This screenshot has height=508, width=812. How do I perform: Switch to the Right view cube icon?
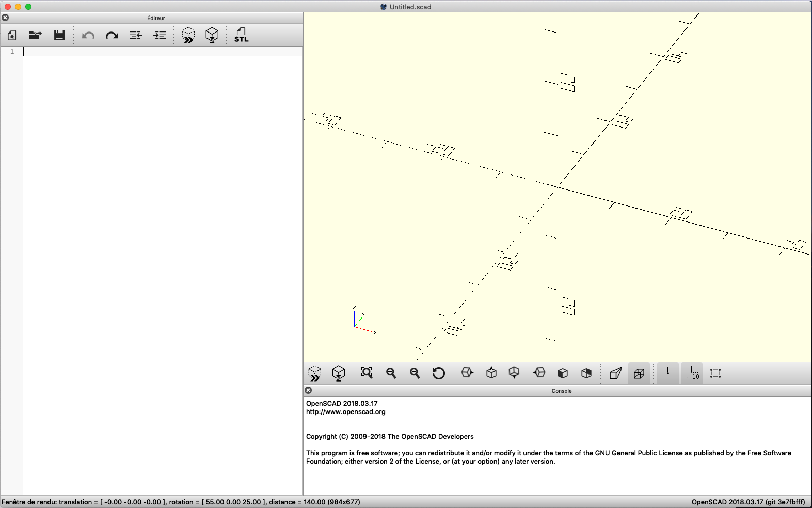tap(467, 372)
